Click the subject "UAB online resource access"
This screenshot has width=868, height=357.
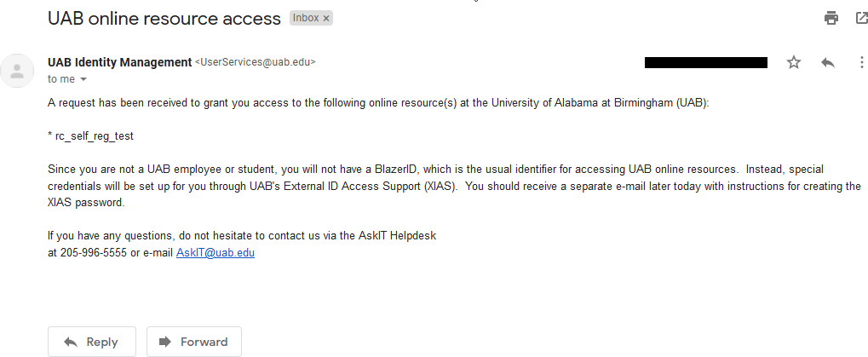164,18
